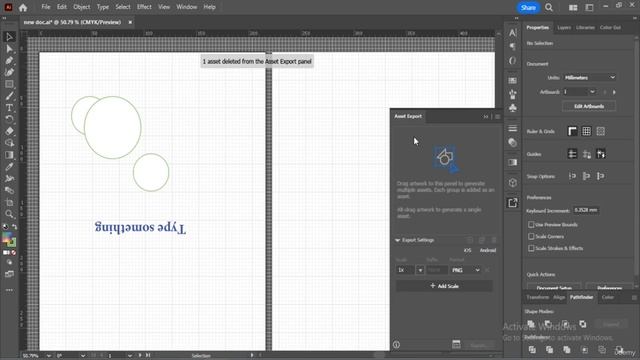The image size is (640, 360).
Task: Collapse the Export Settings section
Action: point(398,240)
